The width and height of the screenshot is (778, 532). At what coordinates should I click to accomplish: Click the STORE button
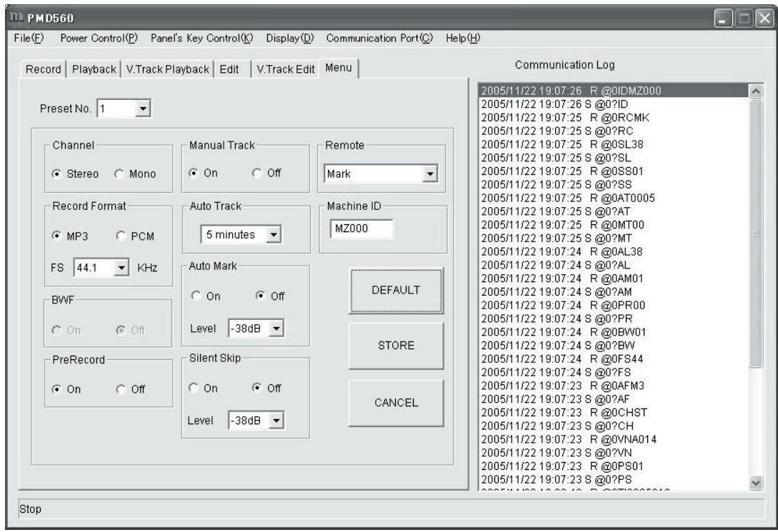click(x=396, y=346)
